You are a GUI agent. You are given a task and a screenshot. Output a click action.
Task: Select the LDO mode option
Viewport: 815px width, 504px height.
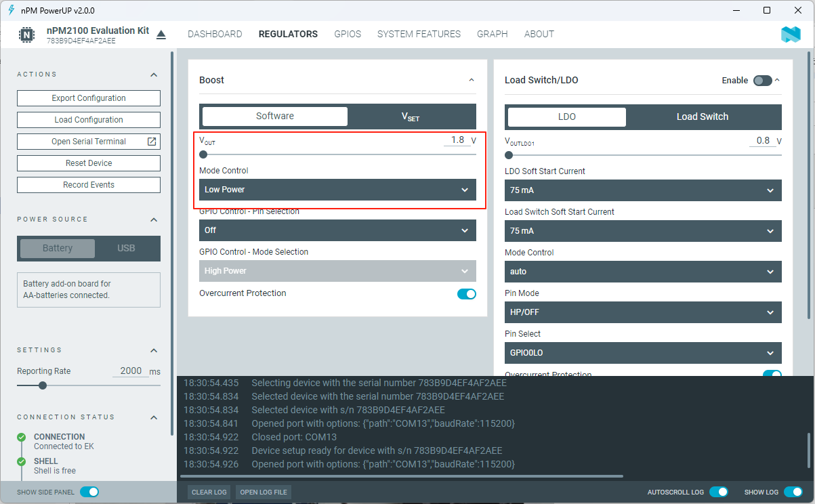[567, 117]
